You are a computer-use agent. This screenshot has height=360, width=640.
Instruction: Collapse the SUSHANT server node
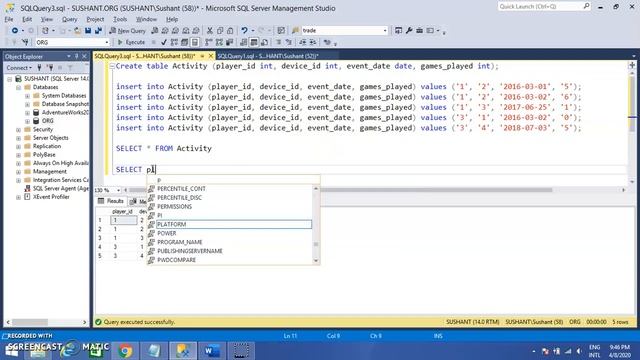(9, 79)
